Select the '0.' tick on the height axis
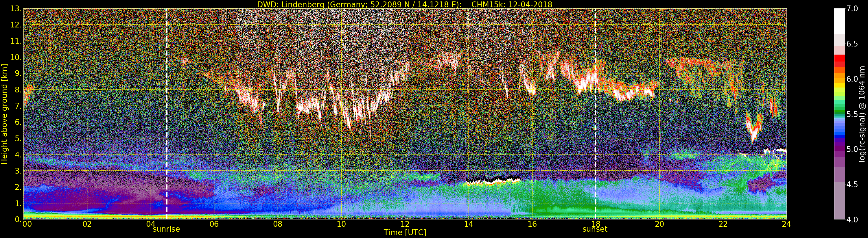868x238 pixels. click(x=18, y=220)
